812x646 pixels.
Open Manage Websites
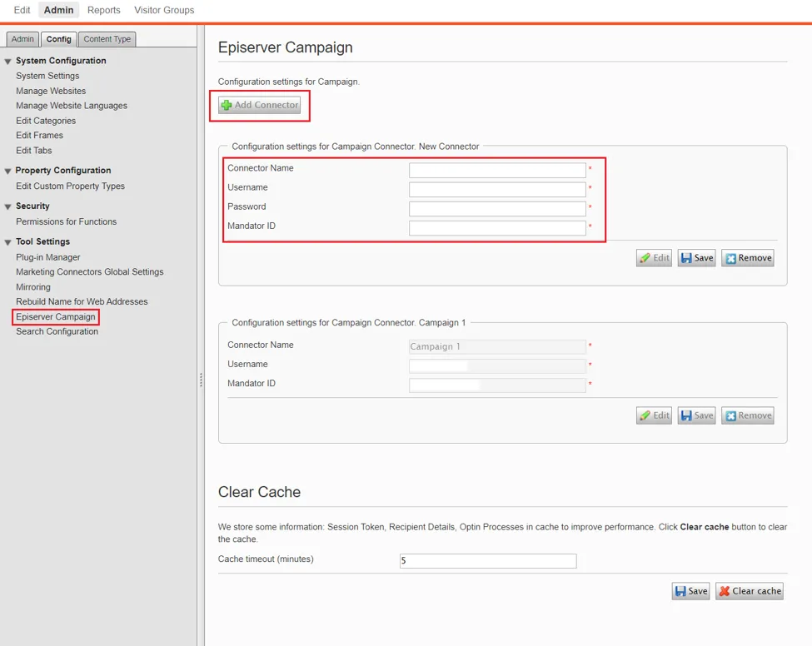click(51, 91)
